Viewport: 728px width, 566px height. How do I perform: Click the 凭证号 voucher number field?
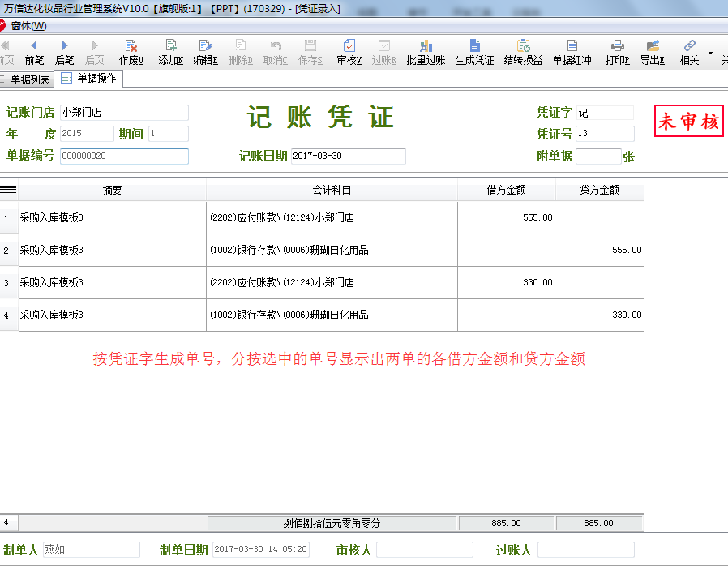[605, 134]
